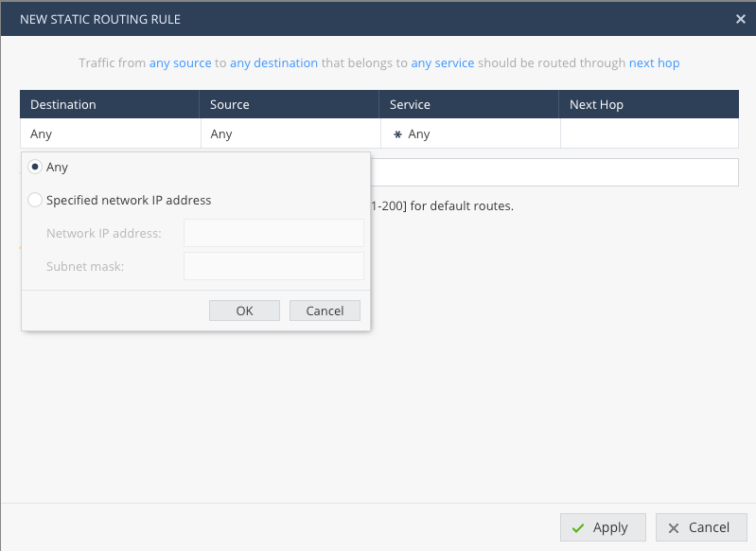Image resolution: width=756 pixels, height=551 pixels.
Task: Select the 'Any' radio button
Action: tap(35, 168)
